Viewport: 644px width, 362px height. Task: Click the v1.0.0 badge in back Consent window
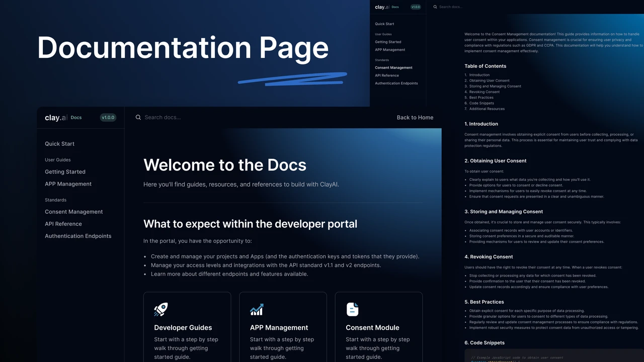click(x=416, y=7)
